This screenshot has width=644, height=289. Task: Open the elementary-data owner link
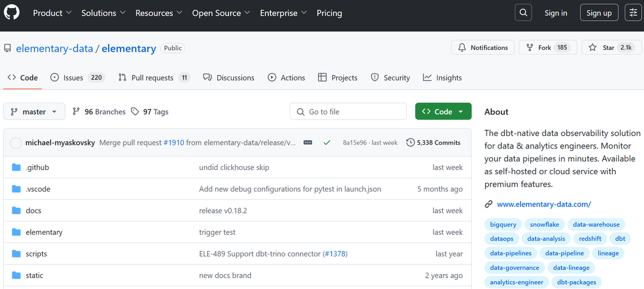[x=55, y=48]
